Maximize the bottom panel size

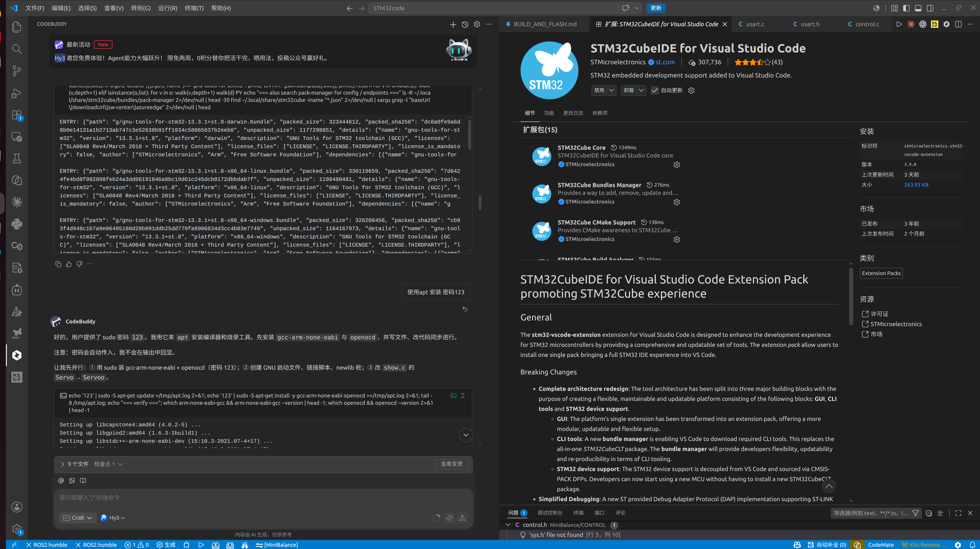(958, 513)
